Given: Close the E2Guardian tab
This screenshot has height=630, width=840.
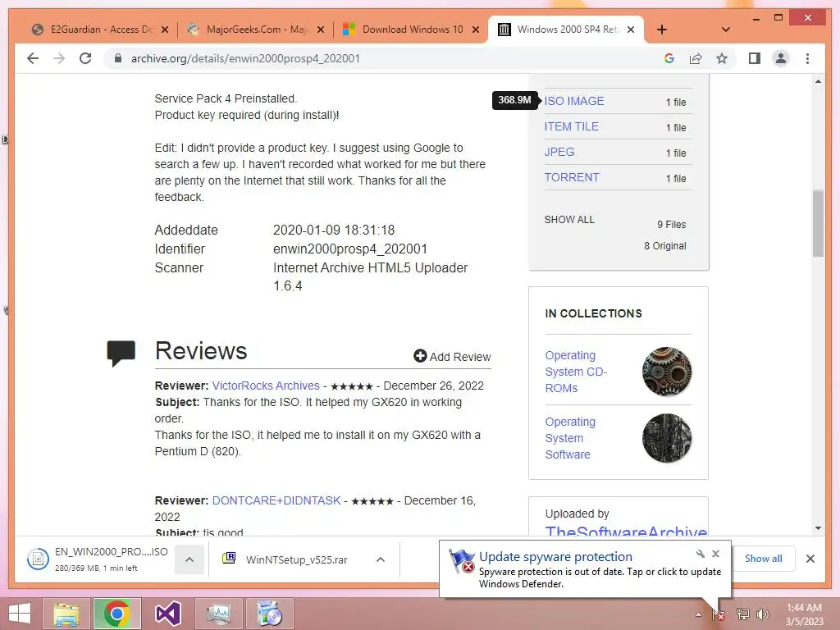Looking at the screenshot, I should [165, 30].
